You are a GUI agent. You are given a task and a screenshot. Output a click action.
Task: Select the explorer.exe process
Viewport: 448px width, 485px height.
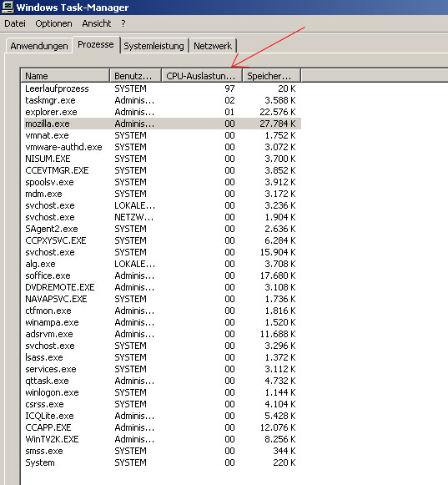point(162,112)
